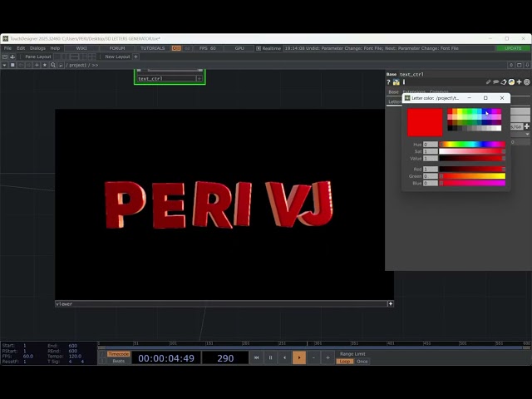Open the WIKI link

pos(81,48)
